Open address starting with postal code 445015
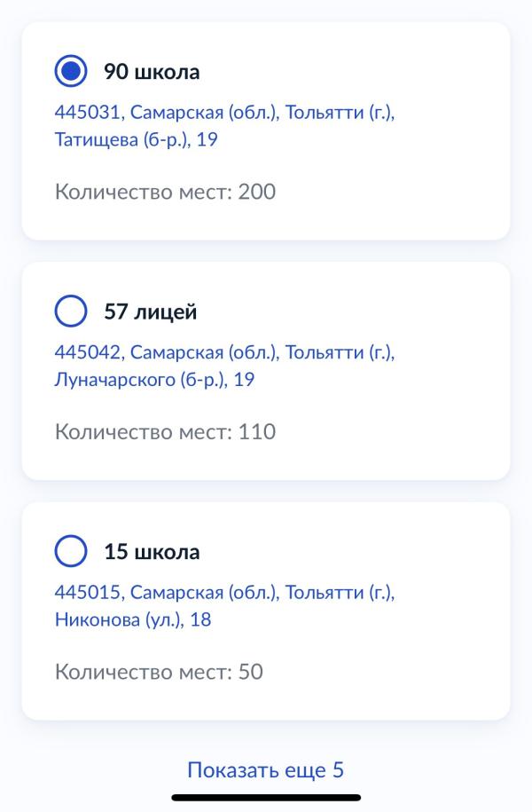The height and width of the screenshot is (812, 532). (224, 593)
